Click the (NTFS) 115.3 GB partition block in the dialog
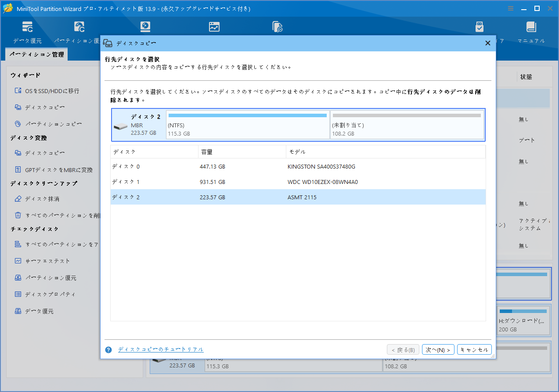The width and height of the screenshot is (559, 392). tap(248, 125)
